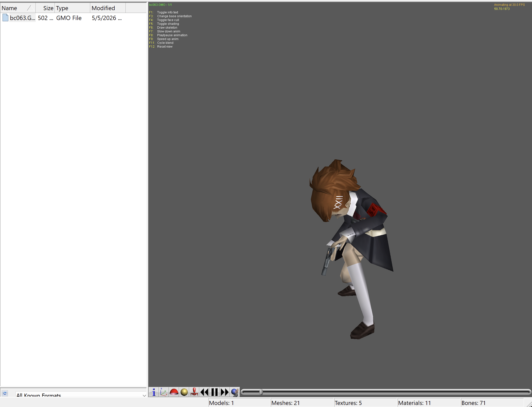Screen dimensions: 532x407
Task: Click the 'Toggle info text' help line
Action: click(x=168, y=12)
